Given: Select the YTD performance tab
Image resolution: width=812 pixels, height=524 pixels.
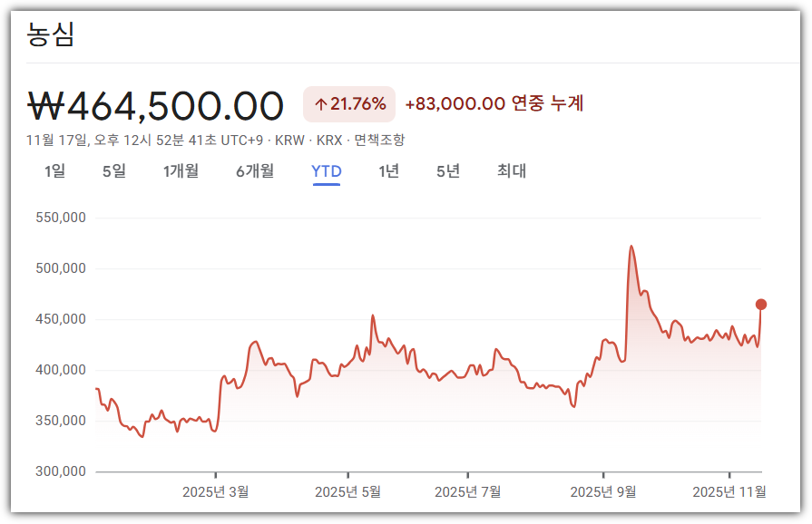Looking at the screenshot, I should tap(326, 171).
